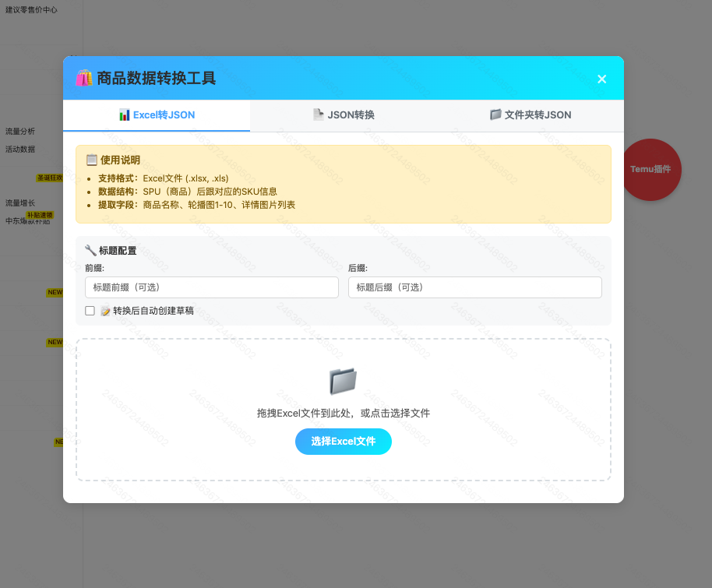The width and height of the screenshot is (712, 588).
Task: Switch to the JSON转换 tab
Action: tap(343, 114)
